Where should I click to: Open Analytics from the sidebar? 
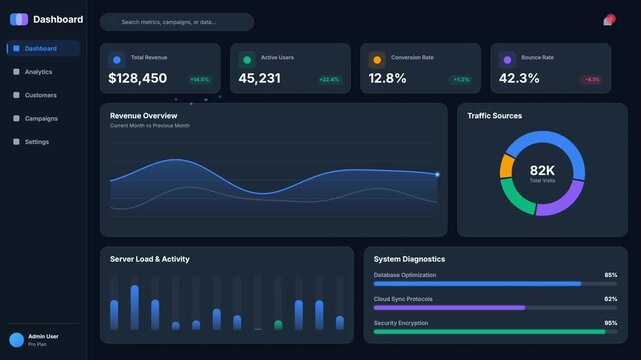[43, 72]
